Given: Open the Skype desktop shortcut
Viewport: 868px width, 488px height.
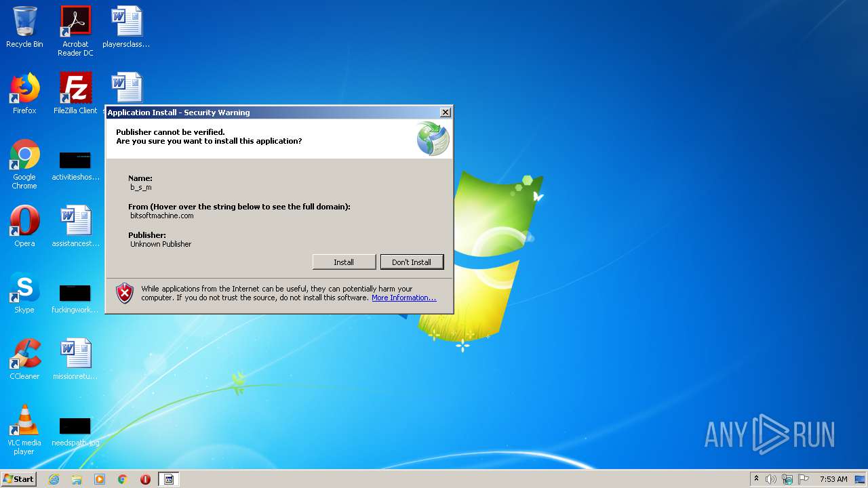Looking at the screenshot, I should (24, 293).
